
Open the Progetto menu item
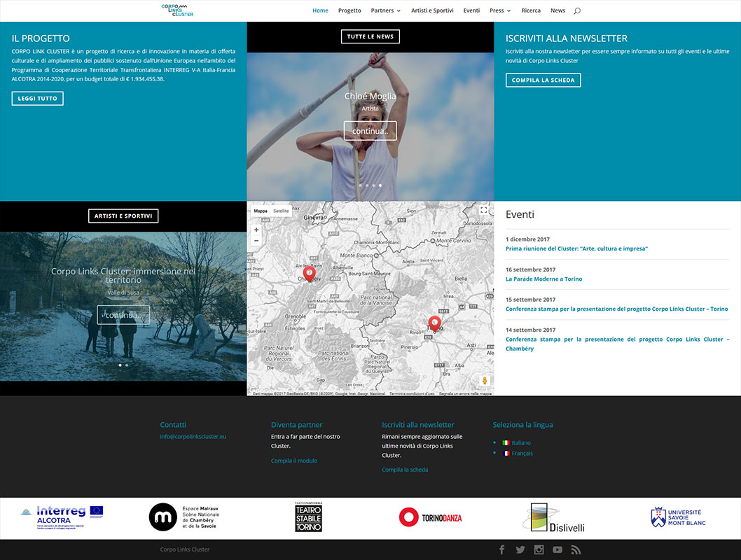click(349, 10)
